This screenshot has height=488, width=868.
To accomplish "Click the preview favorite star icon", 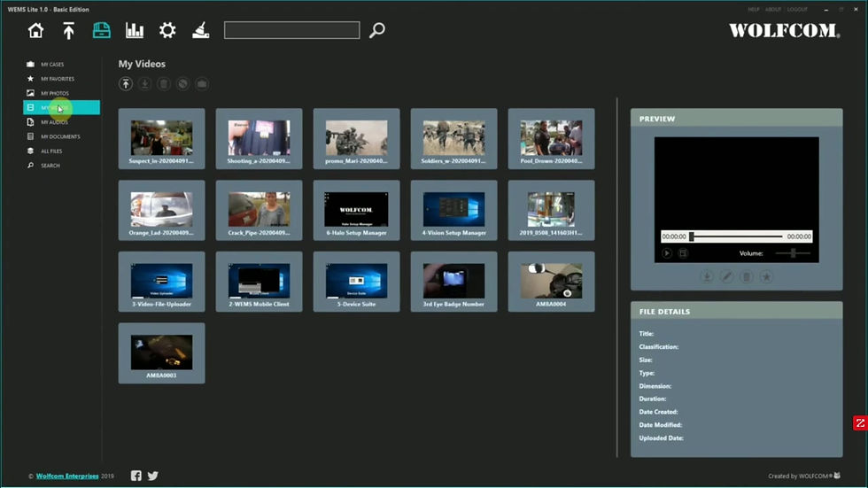I will click(766, 276).
